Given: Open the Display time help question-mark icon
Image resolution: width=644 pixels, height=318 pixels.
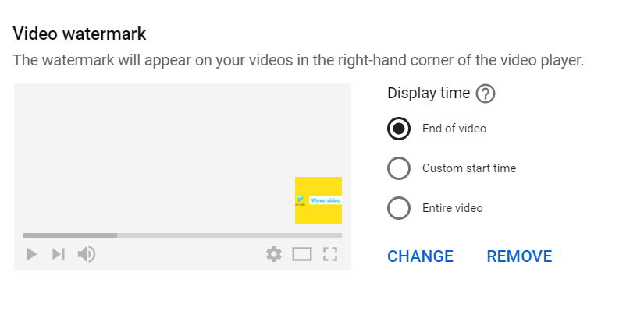Looking at the screenshot, I should [486, 94].
